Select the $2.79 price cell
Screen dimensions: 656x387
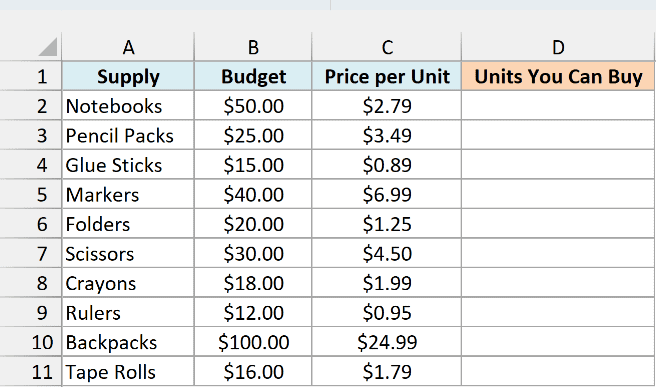pos(387,105)
